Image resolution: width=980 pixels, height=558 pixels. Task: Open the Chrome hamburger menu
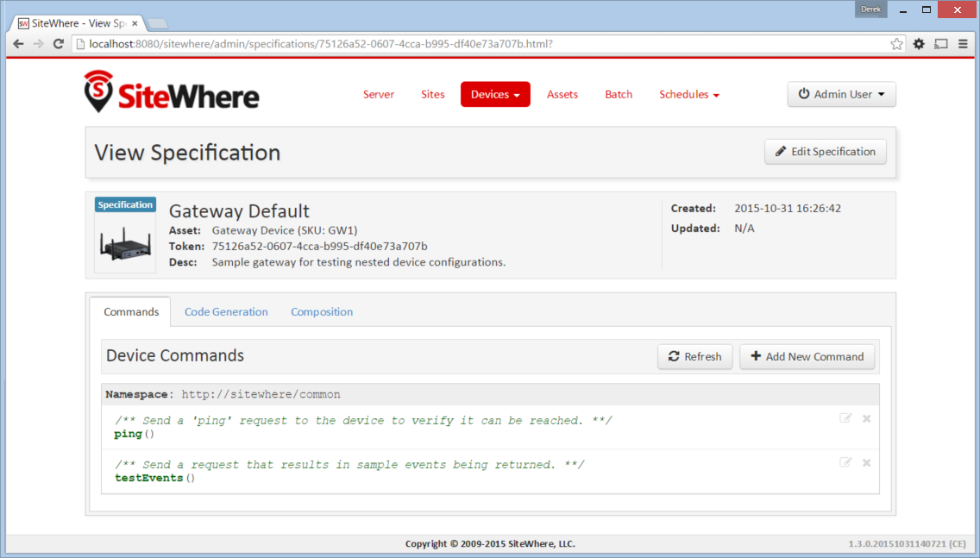[963, 44]
